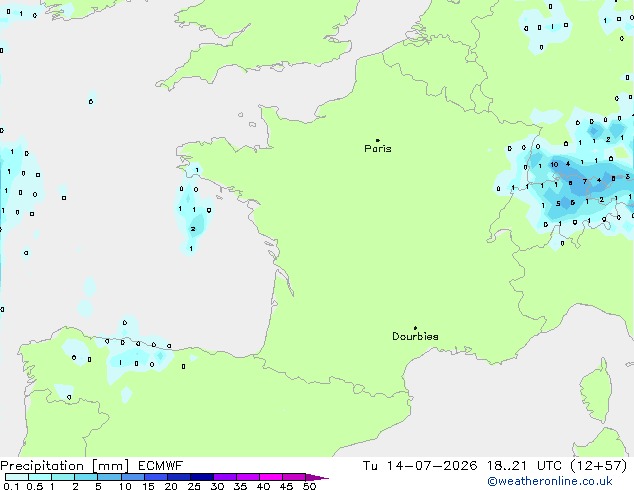This screenshot has width=634, height=490.
Task: Open the weatheronline.co.uk copyright link
Action: (550, 481)
